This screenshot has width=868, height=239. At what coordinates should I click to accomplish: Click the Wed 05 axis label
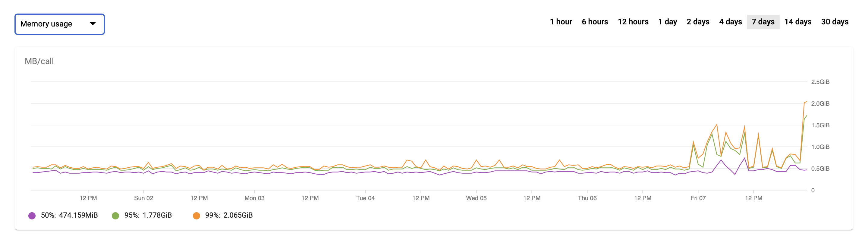tap(476, 198)
